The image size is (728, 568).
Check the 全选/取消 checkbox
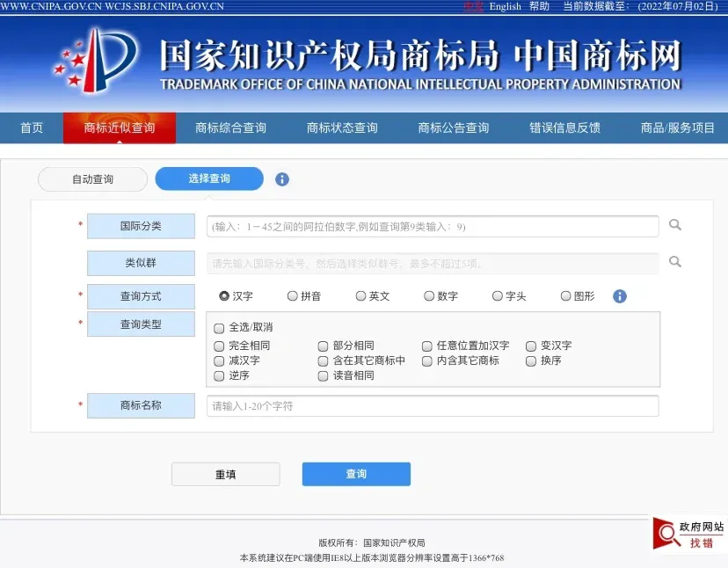pos(219,327)
